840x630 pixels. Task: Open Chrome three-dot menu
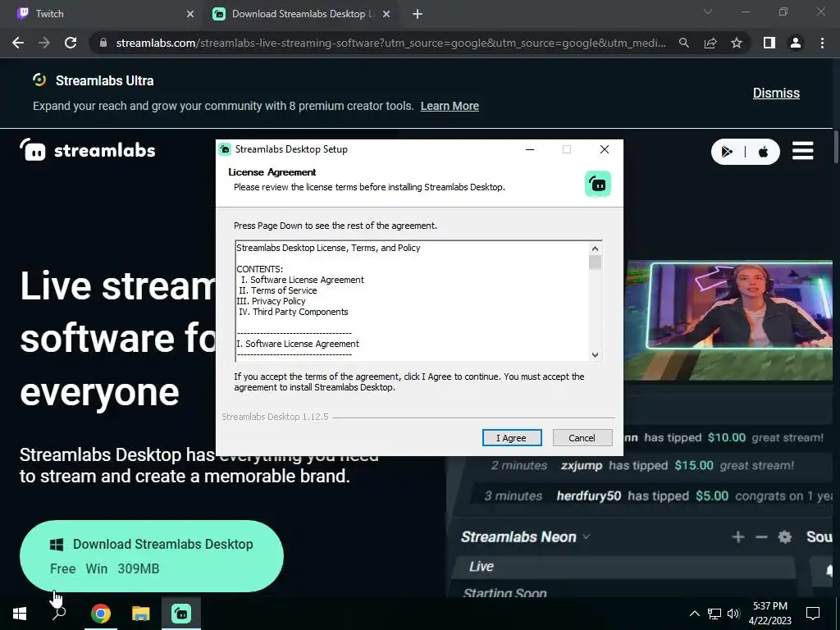coord(822,43)
